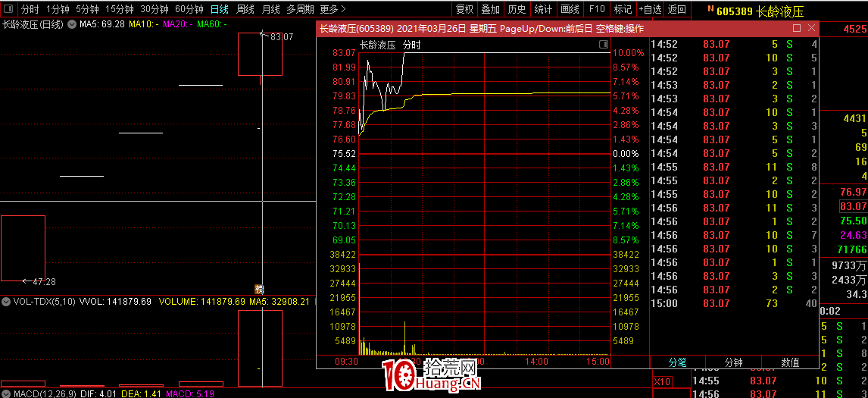Screen dimensions: 868x398
Task: Click the X10 button at the bottom
Action: [x=663, y=381]
